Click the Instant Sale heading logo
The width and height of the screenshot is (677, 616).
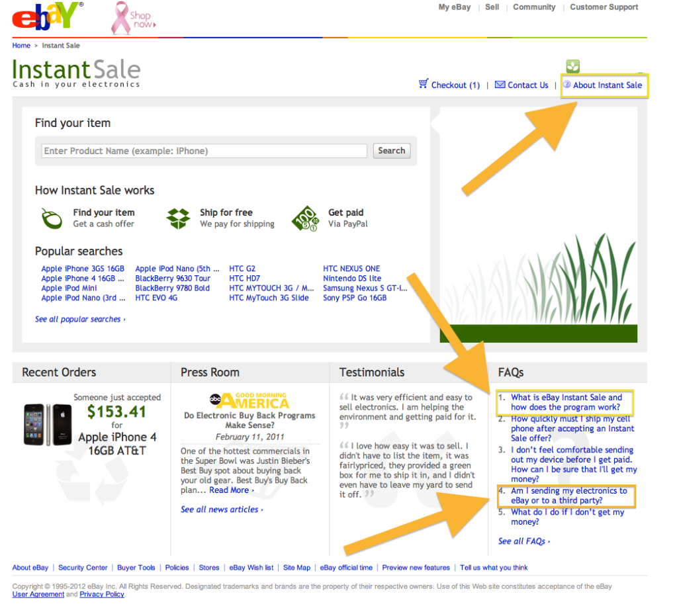76,73
